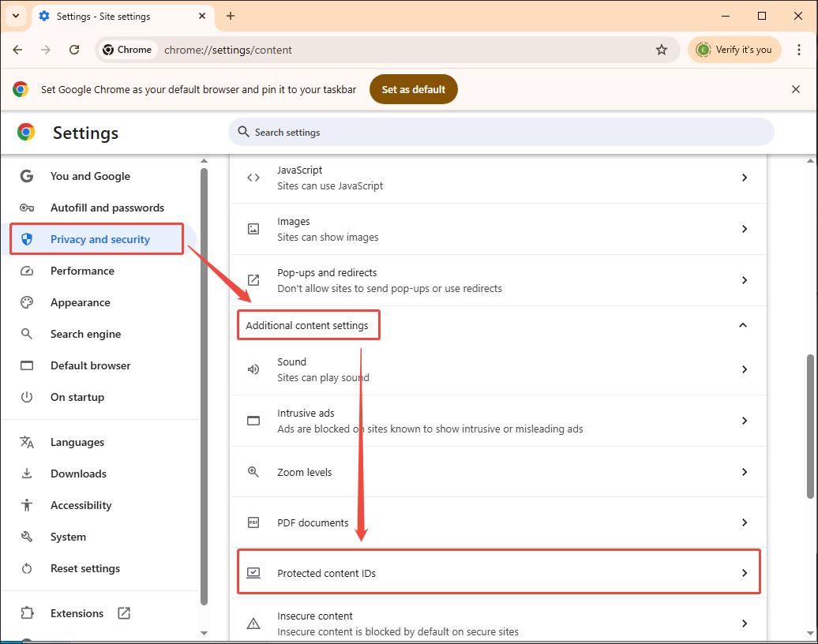Click the Sound speaker icon

tap(253, 369)
